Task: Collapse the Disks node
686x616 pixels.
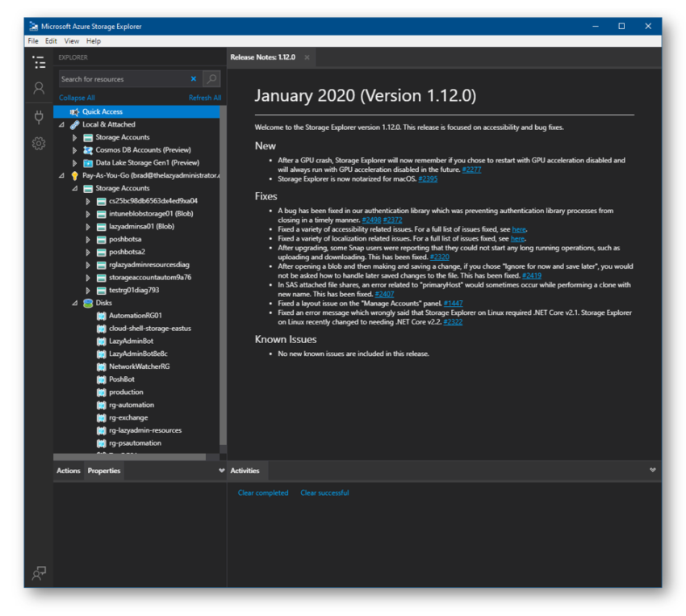Action: tap(75, 303)
